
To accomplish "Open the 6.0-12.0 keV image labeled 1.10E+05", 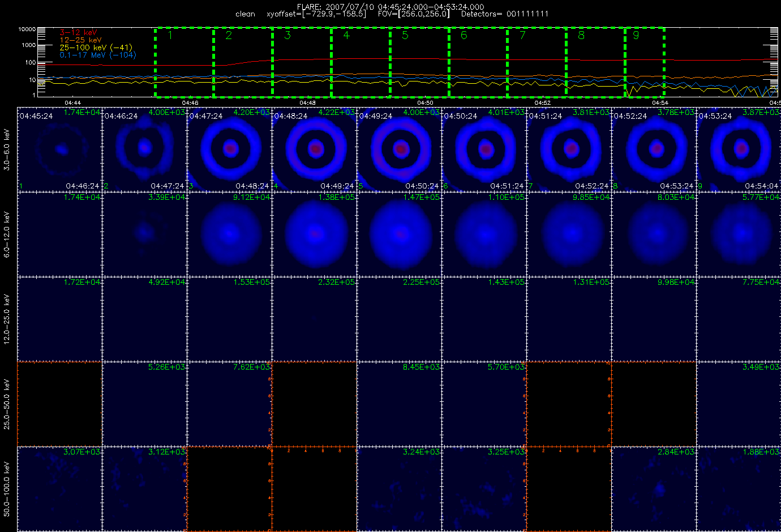I will 484,234.
